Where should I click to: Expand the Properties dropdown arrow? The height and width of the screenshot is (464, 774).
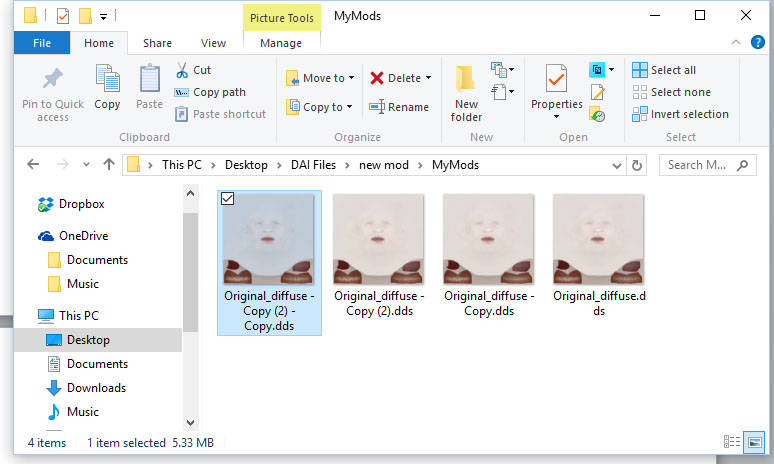click(x=556, y=116)
